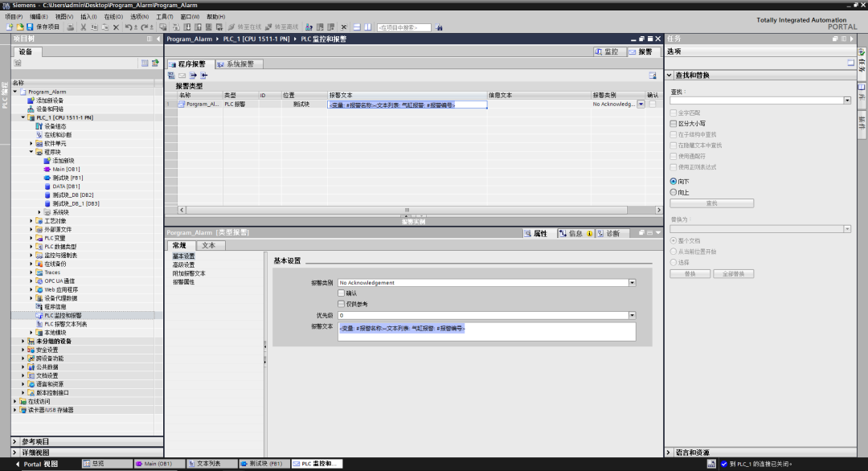Open the 项目(P) menu
The image size is (868, 471).
tap(14, 17)
